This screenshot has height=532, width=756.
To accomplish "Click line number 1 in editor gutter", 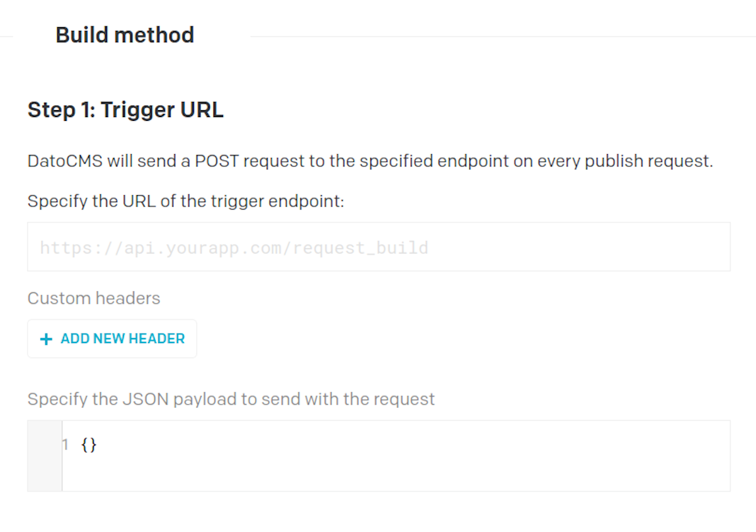I will click(65, 445).
